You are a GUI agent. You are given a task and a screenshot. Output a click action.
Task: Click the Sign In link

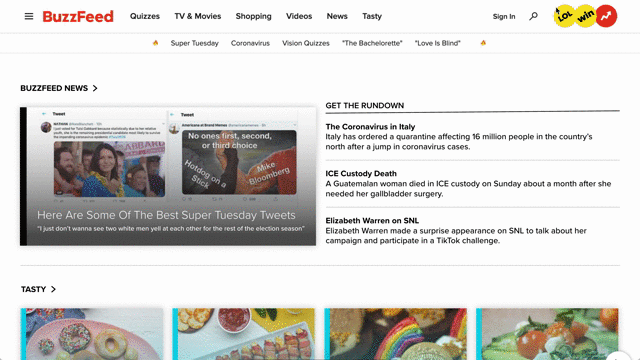coord(504,16)
